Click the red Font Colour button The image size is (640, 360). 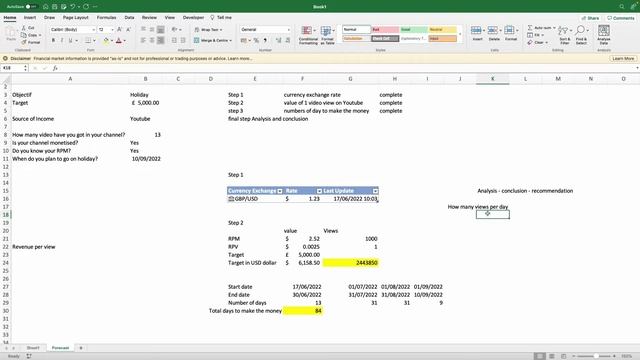point(119,40)
